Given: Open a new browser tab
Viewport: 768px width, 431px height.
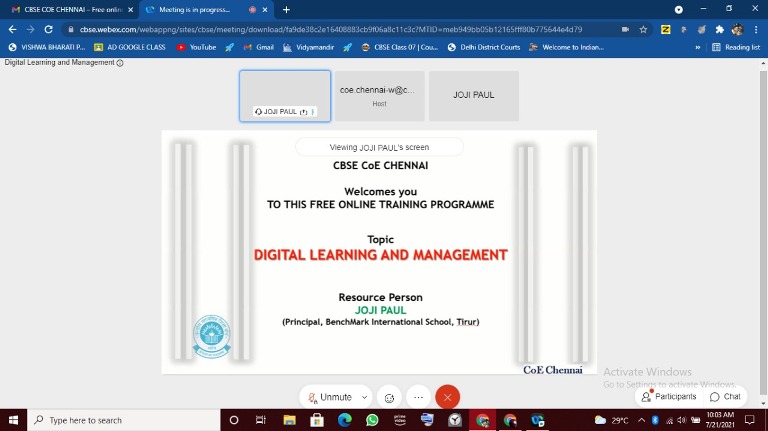Looking at the screenshot, I should click(x=287, y=10).
